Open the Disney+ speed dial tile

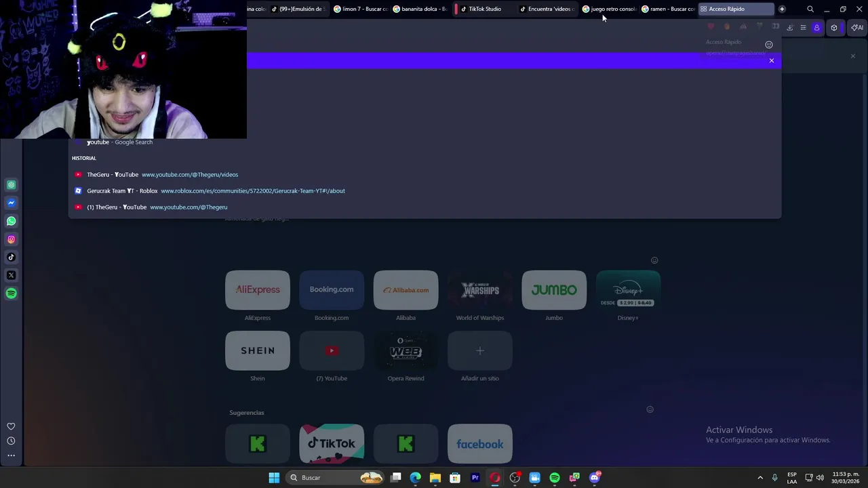(x=628, y=290)
